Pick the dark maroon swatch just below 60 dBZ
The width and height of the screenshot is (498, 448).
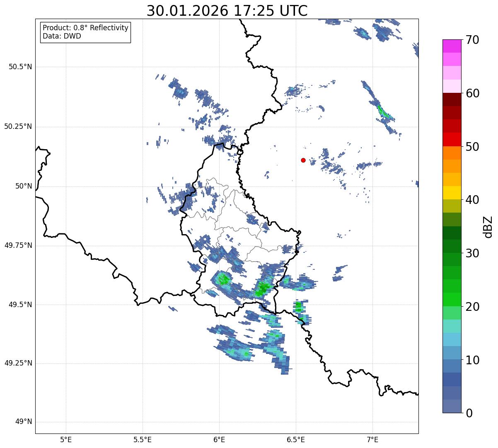click(452, 99)
